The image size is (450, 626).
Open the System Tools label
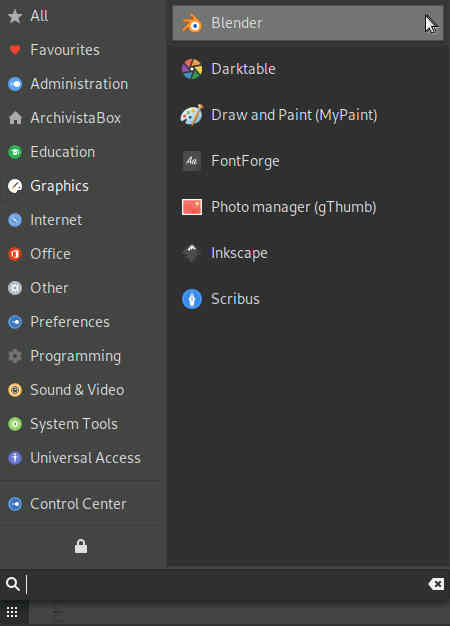[x=74, y=424]
